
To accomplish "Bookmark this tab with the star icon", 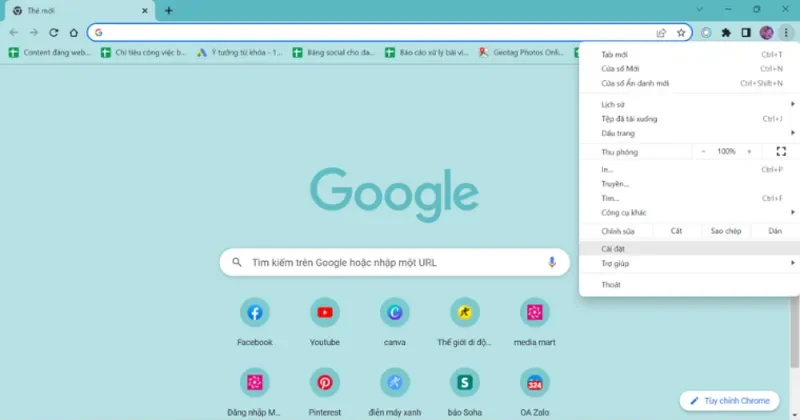I will point(681,33).
